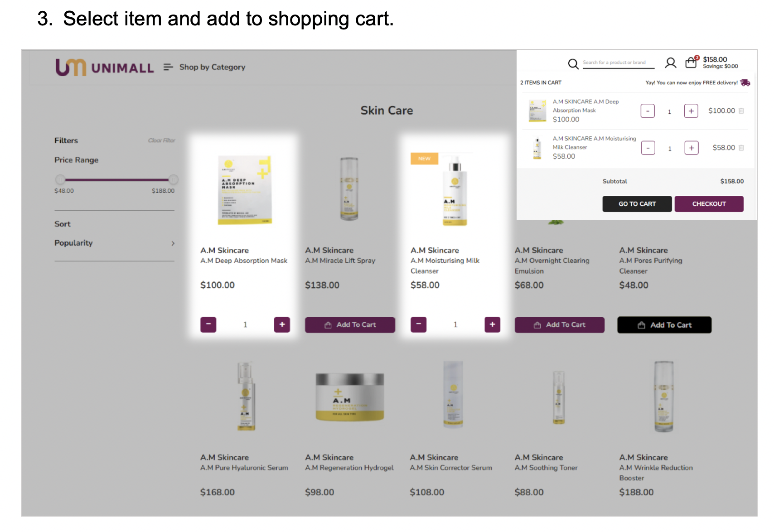
Task: Open Shop by Category menu
Action: point(212,67)
